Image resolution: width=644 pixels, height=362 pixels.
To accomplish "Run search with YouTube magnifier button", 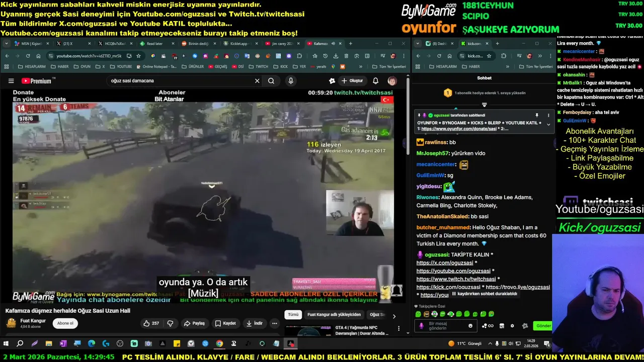I will [x=271, y=80].
